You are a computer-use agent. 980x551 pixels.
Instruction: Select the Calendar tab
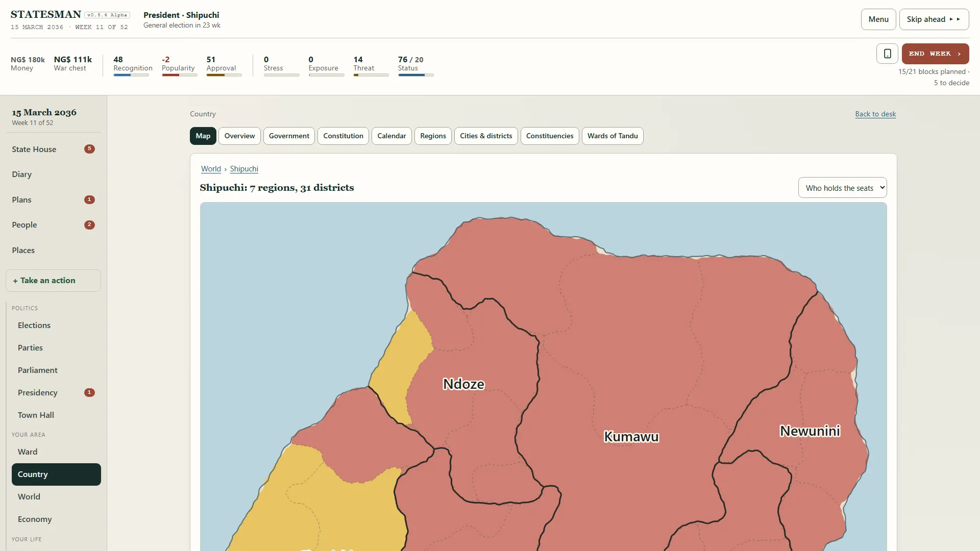391,136
